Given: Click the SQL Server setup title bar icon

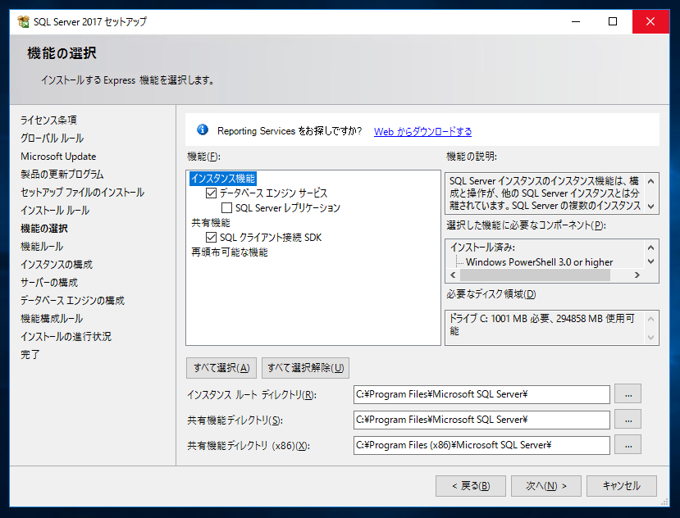Looking at the screenshot, I should click(x=23, y=21).
